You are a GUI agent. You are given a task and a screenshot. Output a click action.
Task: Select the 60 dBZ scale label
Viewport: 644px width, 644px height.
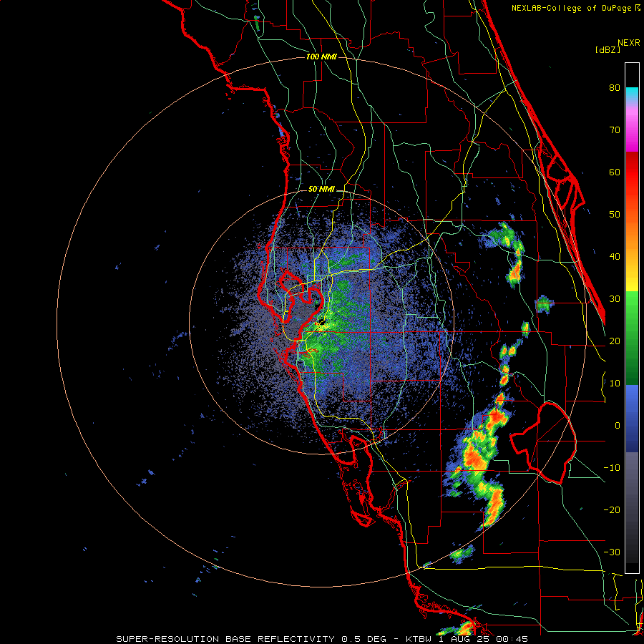click(x=615, y=172)
